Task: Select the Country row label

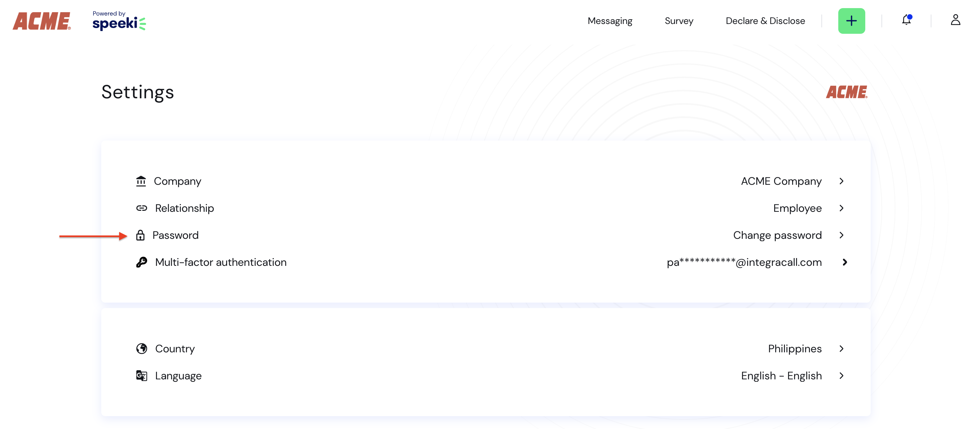Action: (174, 349)
